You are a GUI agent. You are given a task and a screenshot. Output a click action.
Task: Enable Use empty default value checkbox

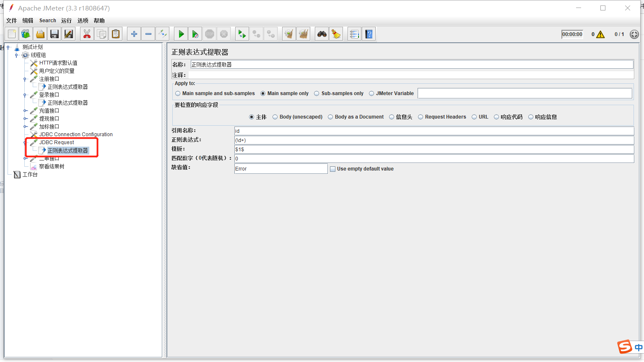tap(333, 169)
